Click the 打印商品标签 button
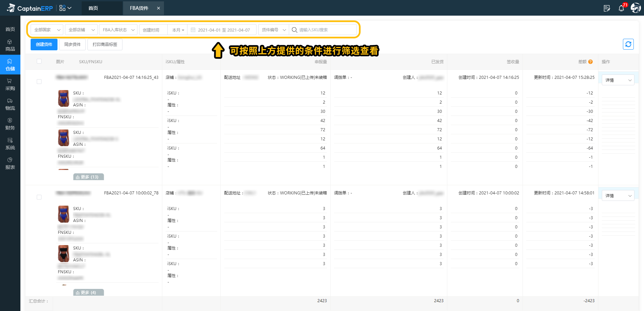This screenshot has height=311, width=644. (x=105, y=45)
